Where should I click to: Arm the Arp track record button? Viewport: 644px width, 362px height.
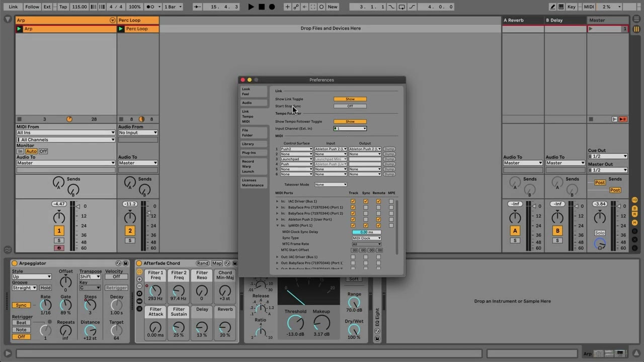point(59,248)
